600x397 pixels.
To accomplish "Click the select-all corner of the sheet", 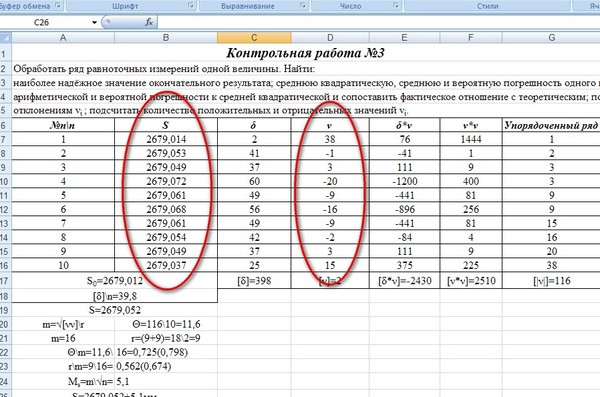I will pyautogui.click(x=6, y=38).
